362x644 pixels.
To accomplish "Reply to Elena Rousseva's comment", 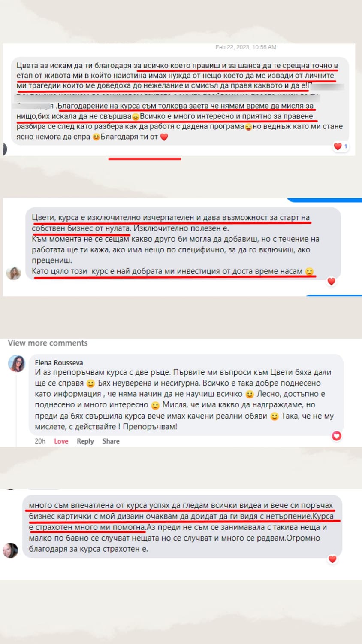I will point(85,441).
